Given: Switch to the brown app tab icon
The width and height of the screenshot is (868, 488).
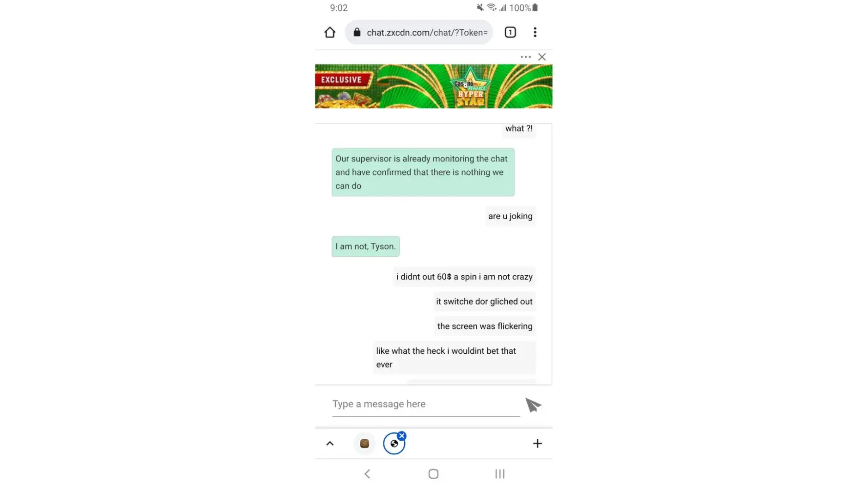Looking at the screenshot, I should [365, 444].
